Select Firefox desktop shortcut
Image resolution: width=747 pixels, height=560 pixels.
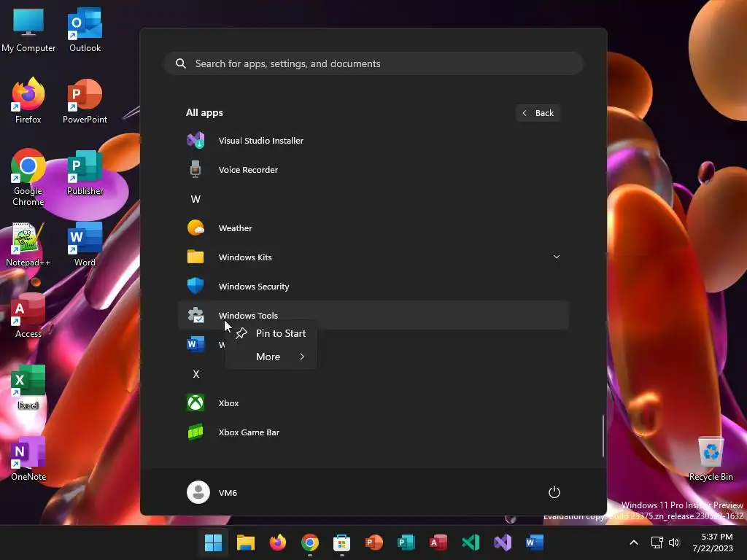coord(28,101)
